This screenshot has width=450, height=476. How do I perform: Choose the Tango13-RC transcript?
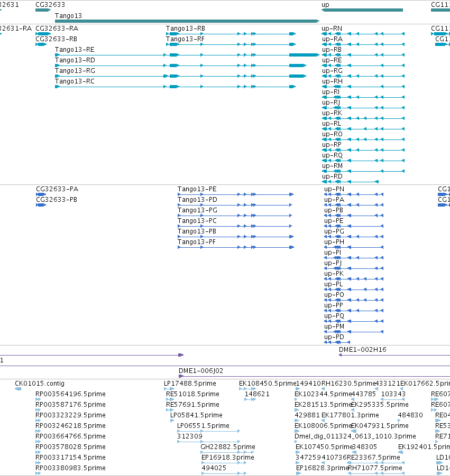coord(75,81)
